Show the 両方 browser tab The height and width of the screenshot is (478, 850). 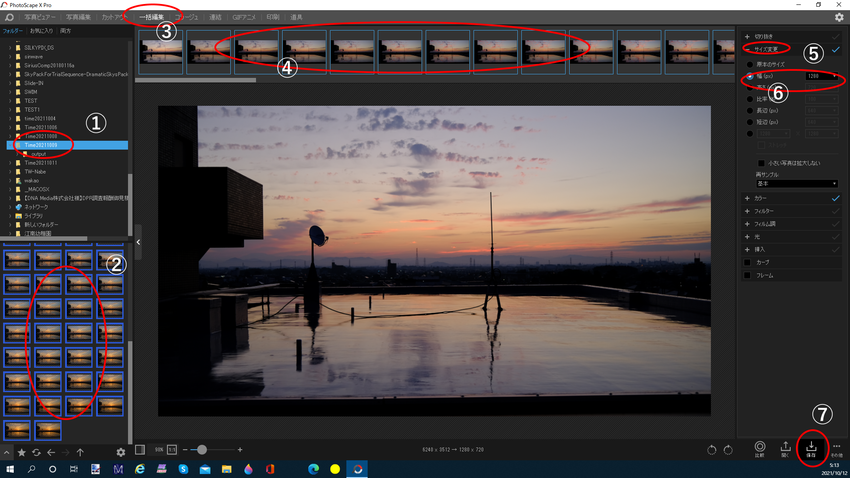[x=66, y=31]
